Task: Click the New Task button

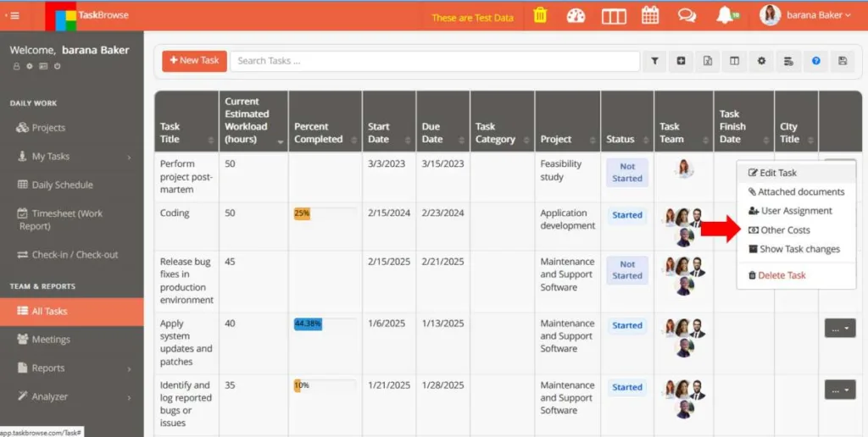Action: [194, 61]
